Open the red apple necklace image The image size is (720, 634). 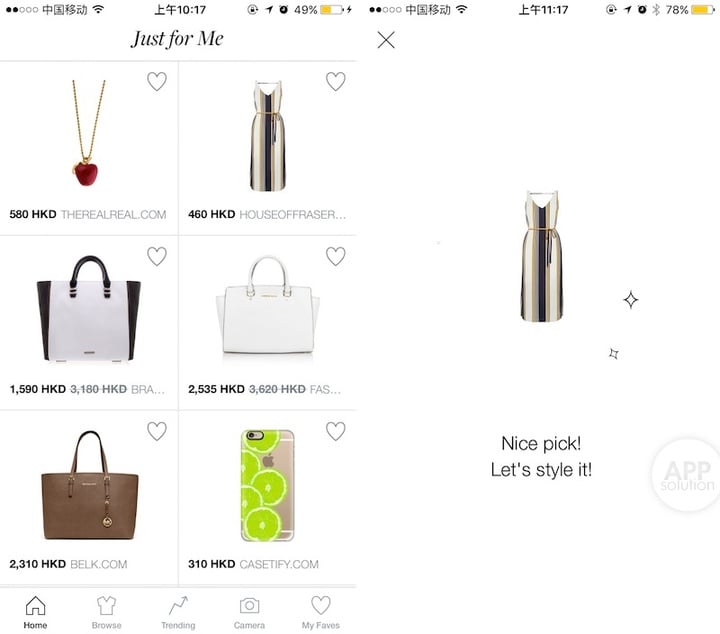point(88,133)
